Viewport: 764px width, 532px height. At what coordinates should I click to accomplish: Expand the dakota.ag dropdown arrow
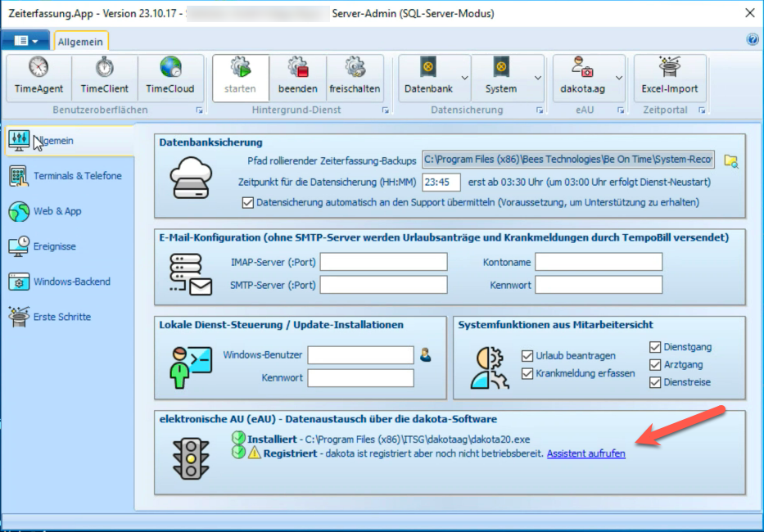[619, 78]
